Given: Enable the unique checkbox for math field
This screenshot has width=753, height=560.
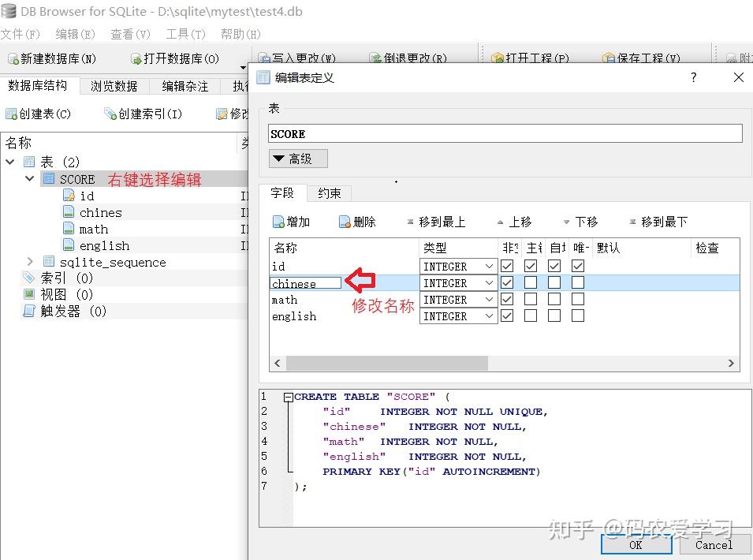Looking at the screenshot, I should (x=579, y=299).
